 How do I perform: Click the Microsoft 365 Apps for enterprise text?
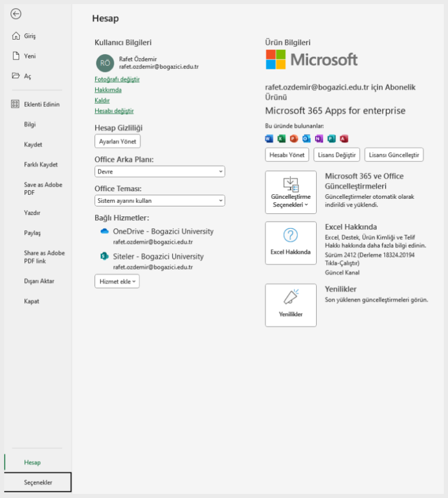(x=335, y=111)
